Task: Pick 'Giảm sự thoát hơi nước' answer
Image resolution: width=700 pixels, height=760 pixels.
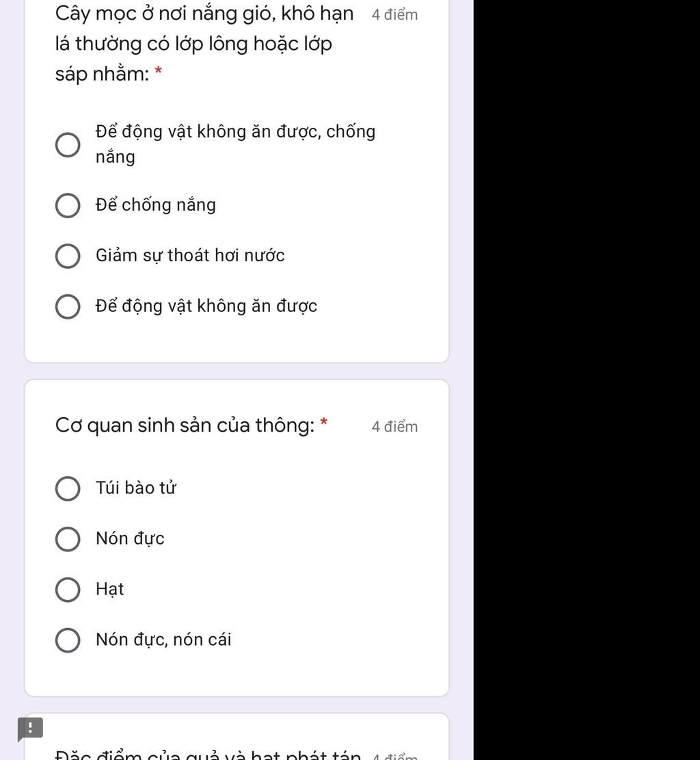Action: coord(67,256)
